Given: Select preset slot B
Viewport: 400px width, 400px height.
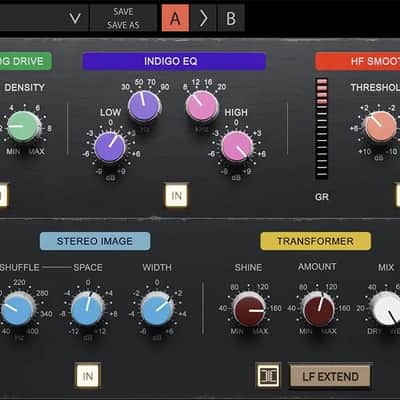Looking at the screenshot, I should (x=231, y=18).
